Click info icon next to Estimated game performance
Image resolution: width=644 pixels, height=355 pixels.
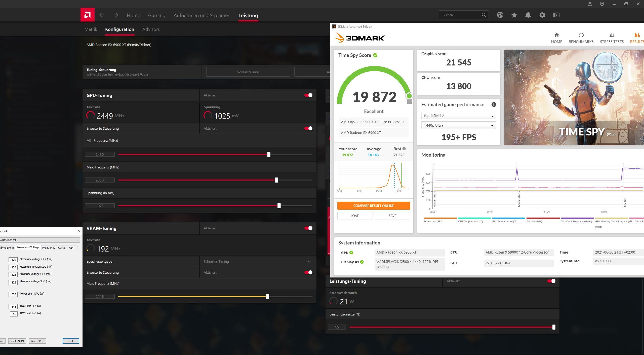pyautogui.click(x=494, y=104)
